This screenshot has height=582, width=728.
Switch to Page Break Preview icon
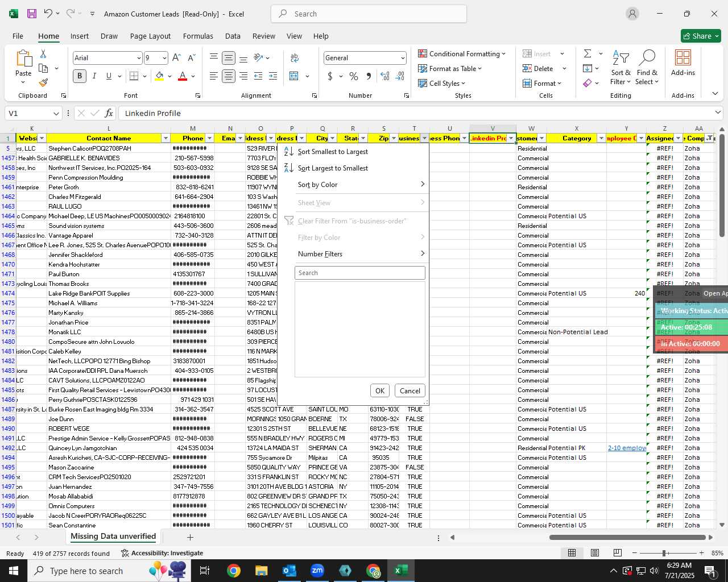tap(618, 553)
